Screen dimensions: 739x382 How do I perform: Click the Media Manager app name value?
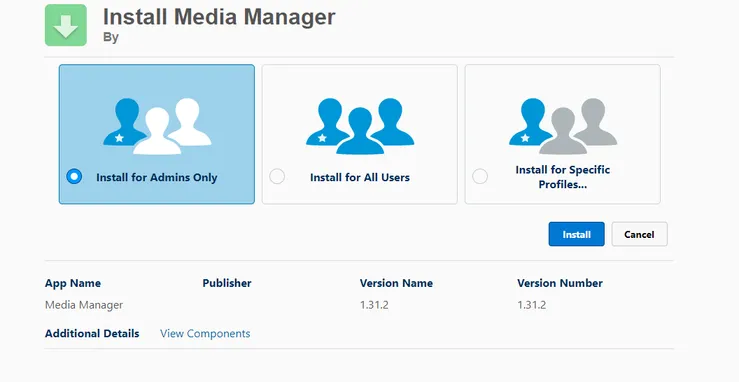84,305
